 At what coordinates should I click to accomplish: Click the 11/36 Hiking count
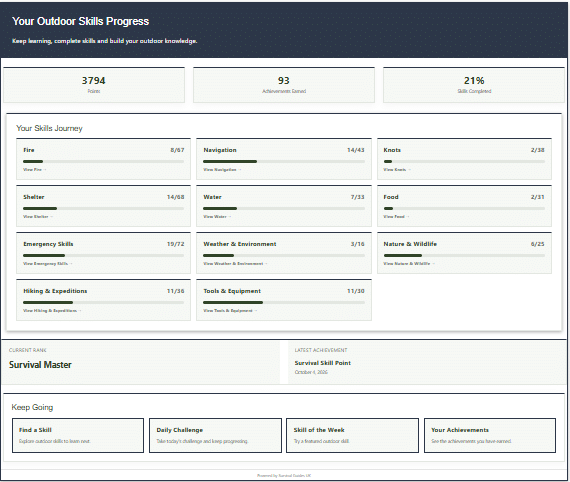coord(176,291)
